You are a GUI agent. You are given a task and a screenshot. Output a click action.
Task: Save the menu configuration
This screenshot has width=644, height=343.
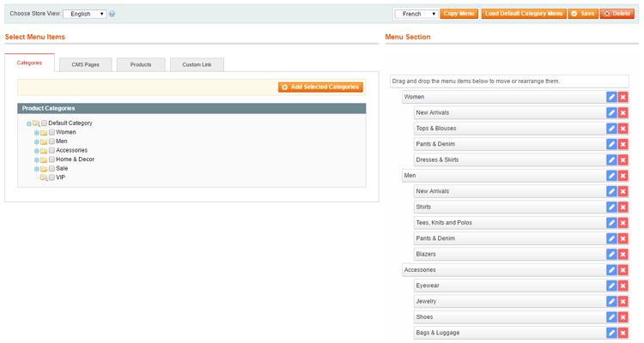click(x=583, y=14)
